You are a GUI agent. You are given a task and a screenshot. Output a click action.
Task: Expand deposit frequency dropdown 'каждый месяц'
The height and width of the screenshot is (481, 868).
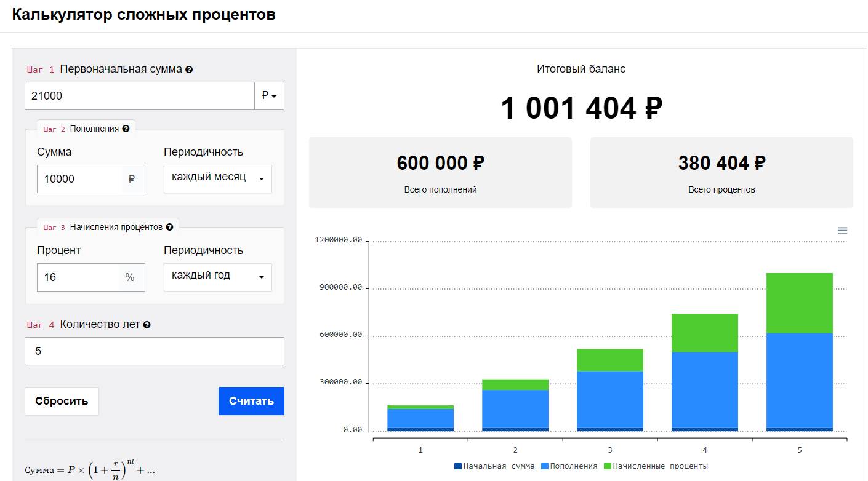(217, 178)
